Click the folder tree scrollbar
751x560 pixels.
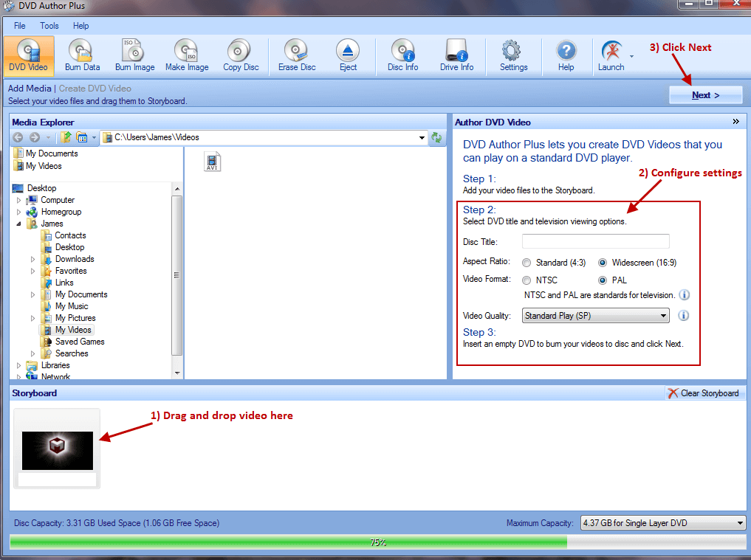point(176,275)
